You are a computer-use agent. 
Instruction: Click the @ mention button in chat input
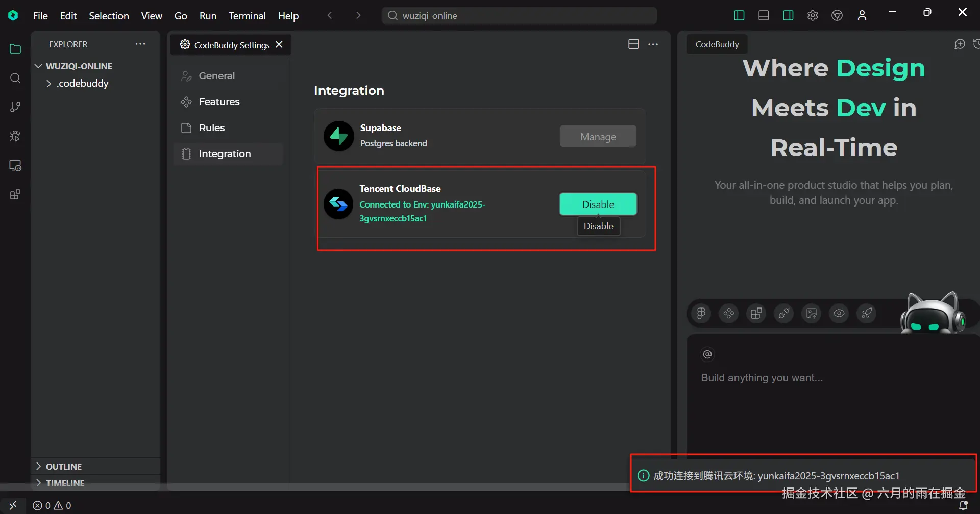707,354
